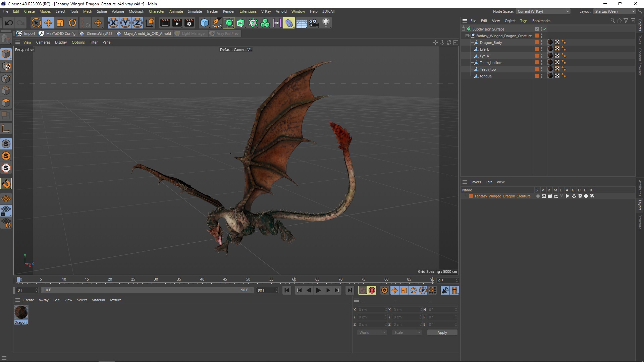This screenshot has height=362, width=644.
Task: Activate the Scale tool
Action: coord(60,23)
